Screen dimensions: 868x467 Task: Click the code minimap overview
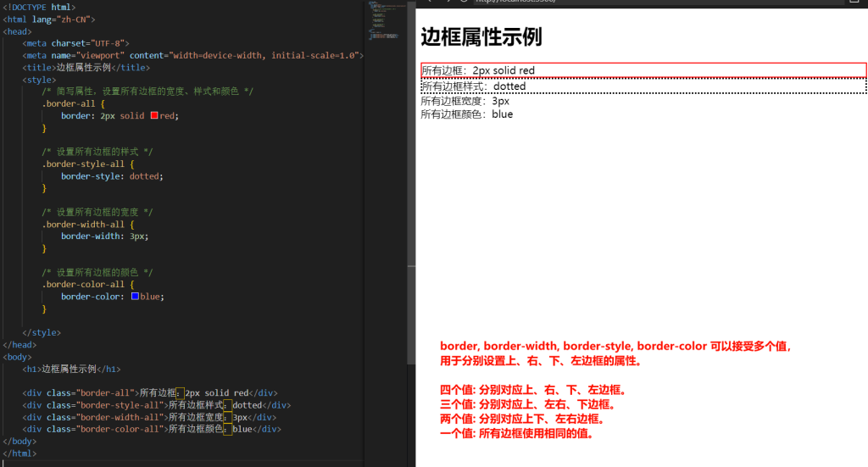point(387,21)
